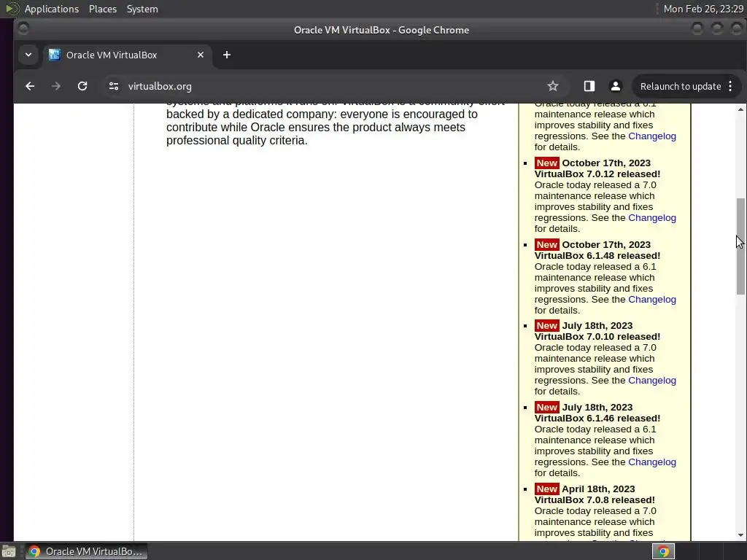Open the System menu
Screen dimensions: 747x560
[142, 9]
